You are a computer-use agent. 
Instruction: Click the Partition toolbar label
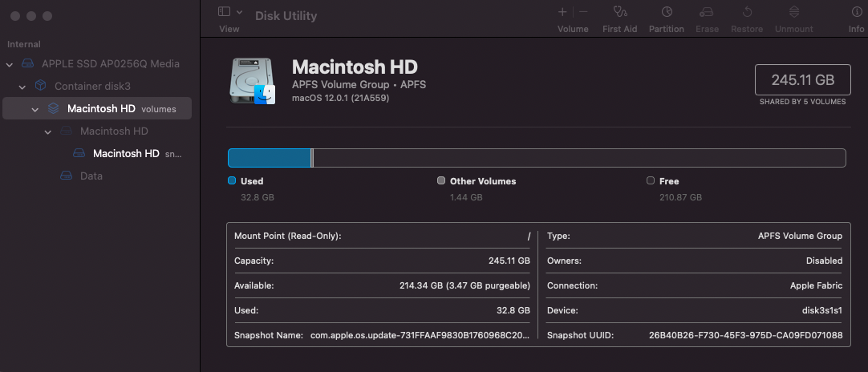click(x=667, y=29)
